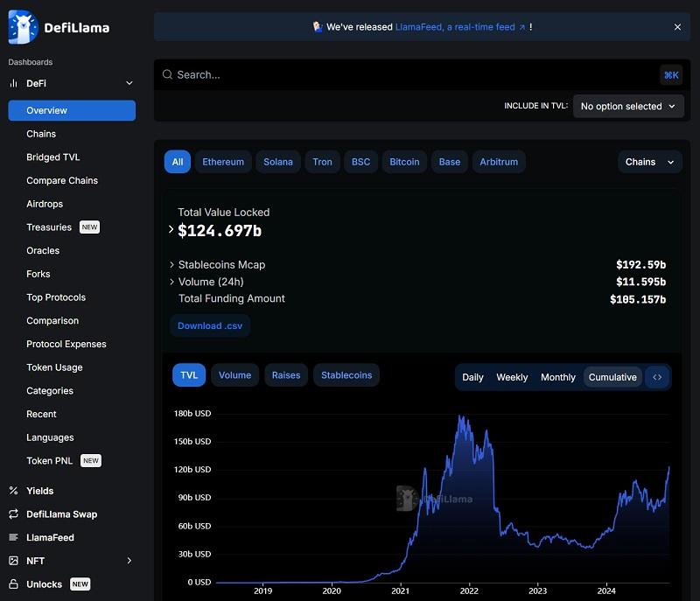Expand the Volume (24h) row
This screenshot has height=601, width=700.
171,282
